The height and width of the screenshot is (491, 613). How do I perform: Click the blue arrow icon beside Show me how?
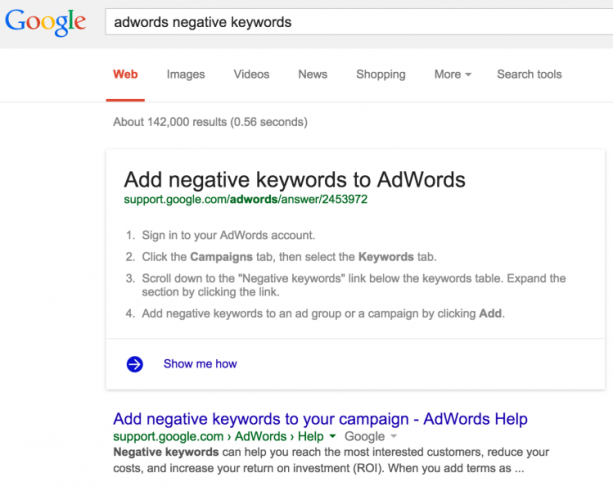click(134, 364)
